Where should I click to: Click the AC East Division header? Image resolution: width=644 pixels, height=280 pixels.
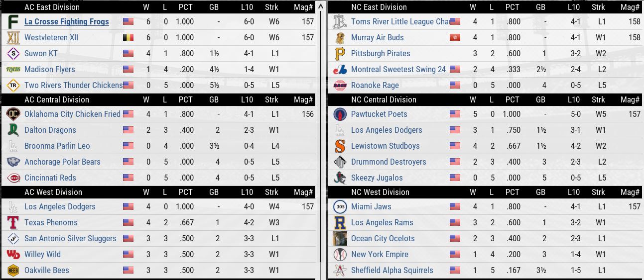click(52, 7)
